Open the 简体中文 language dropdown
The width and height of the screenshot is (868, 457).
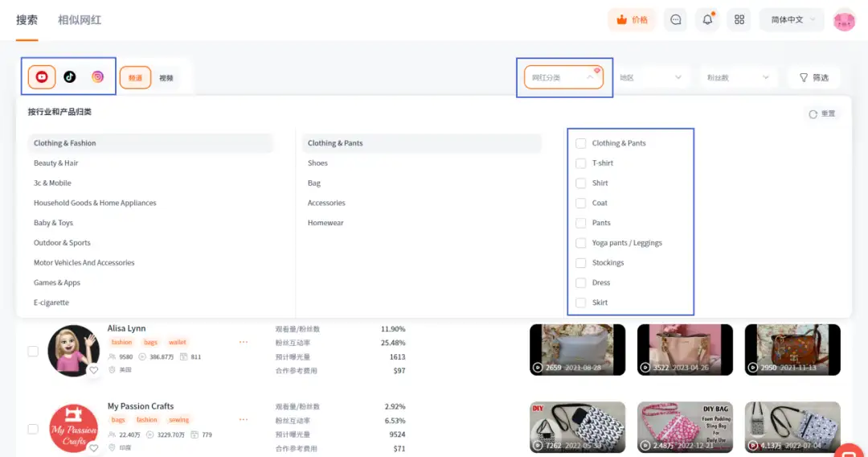[x=792, y=20]
